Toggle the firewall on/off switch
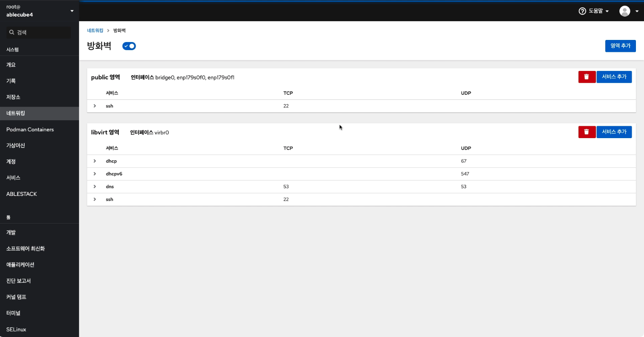The width and height of the screenshot is (644, 337). coord(129,46)
